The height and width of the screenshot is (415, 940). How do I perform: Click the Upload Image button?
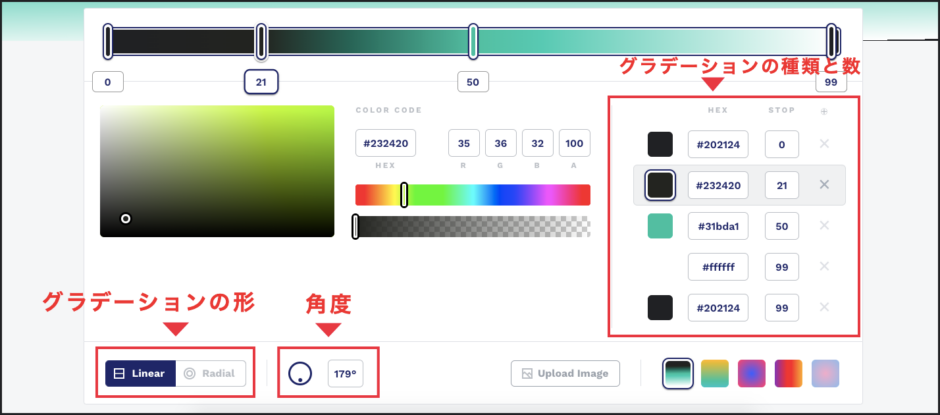(565, 374)
